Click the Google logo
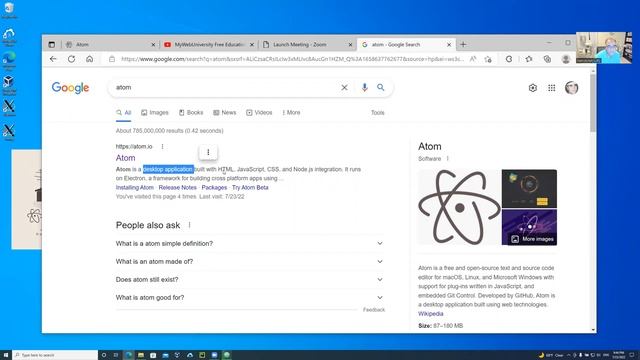 70,88
